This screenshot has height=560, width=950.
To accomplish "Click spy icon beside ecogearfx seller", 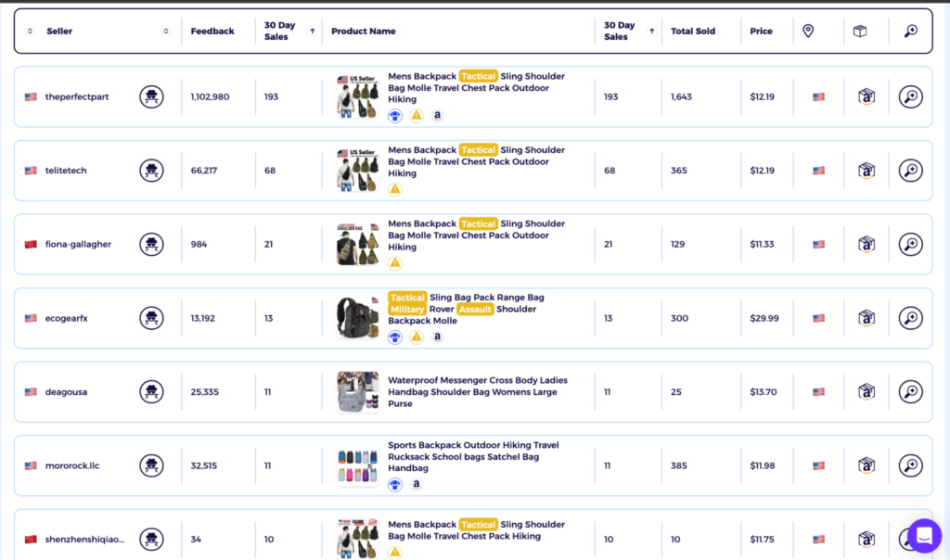I will coord(151,318).
